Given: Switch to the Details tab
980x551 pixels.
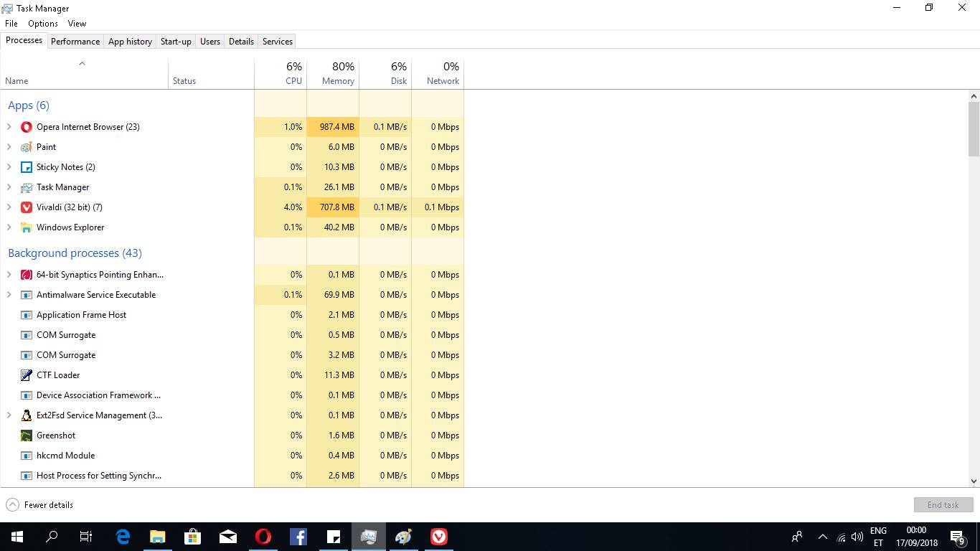Looking at the screenshot, I should point(241,42).
